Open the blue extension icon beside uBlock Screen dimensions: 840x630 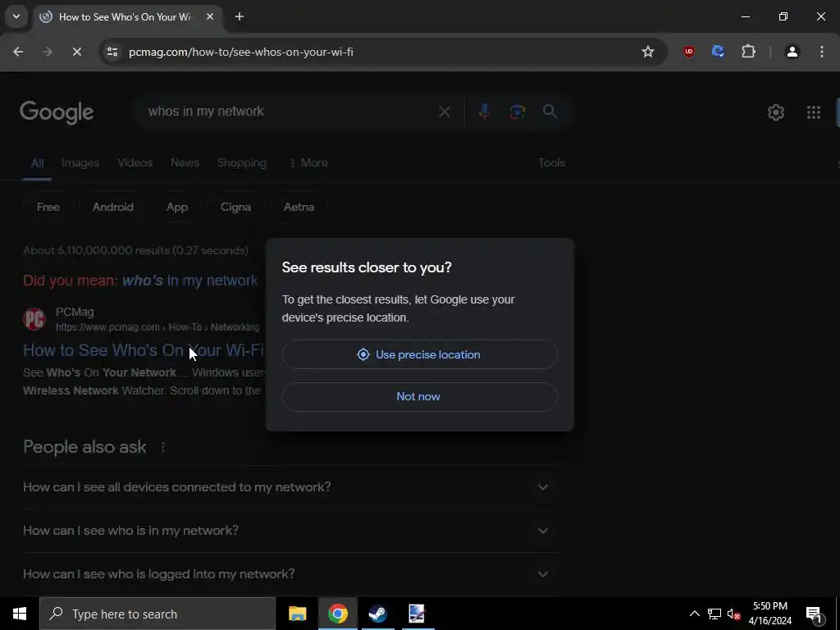pos(718,52)
